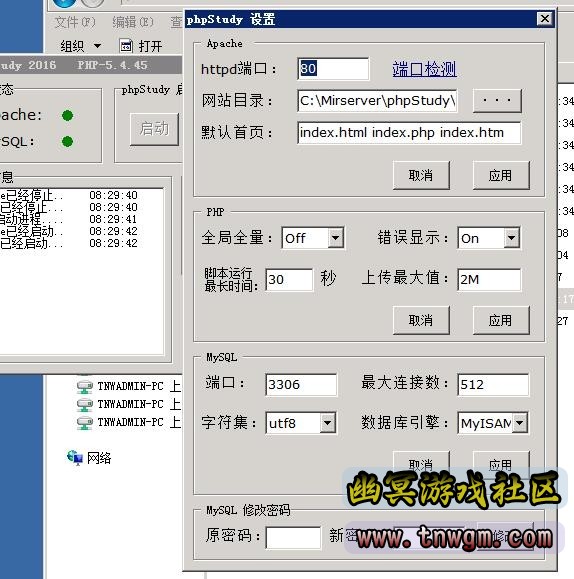Click the 端口检测 port check link
The width and height of the screenshot is (574, 579).
coord(424,69)
